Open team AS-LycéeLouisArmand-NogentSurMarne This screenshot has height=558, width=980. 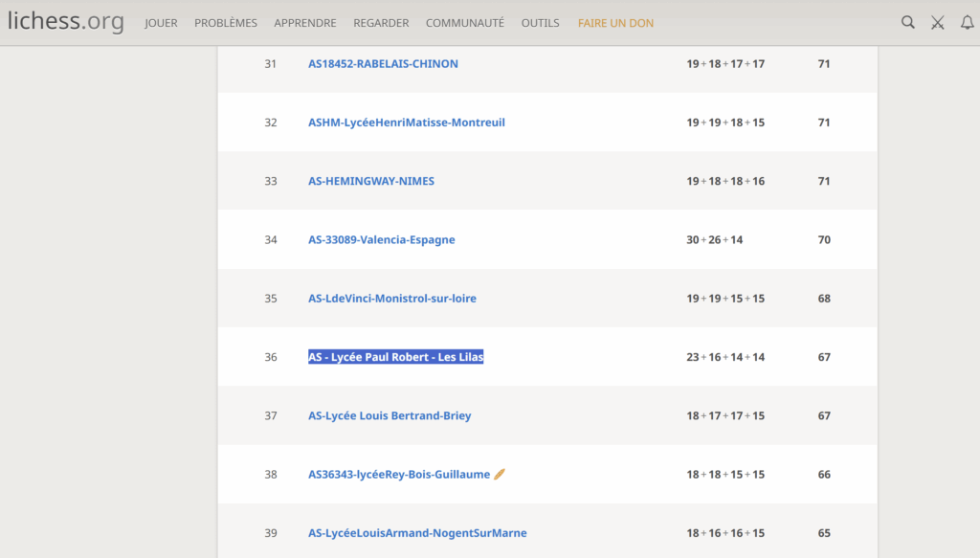417,533
